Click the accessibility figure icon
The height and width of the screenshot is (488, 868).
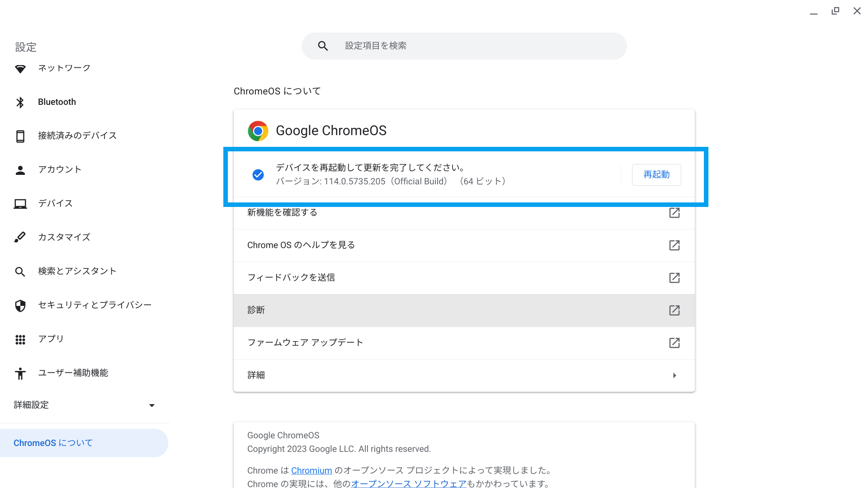pyautogui.click(x=20, y=373)
